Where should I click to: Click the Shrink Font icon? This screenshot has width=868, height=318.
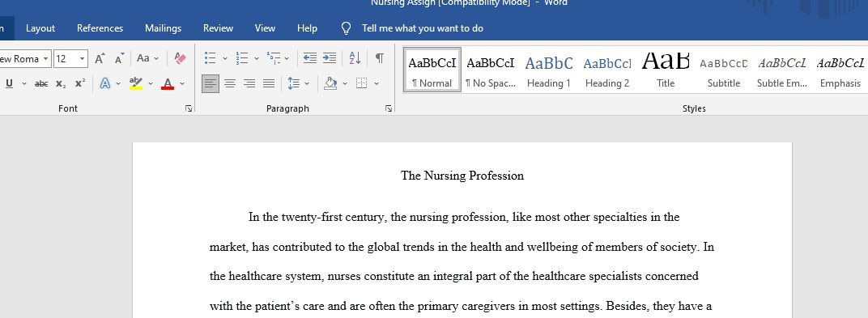point(120,58)
